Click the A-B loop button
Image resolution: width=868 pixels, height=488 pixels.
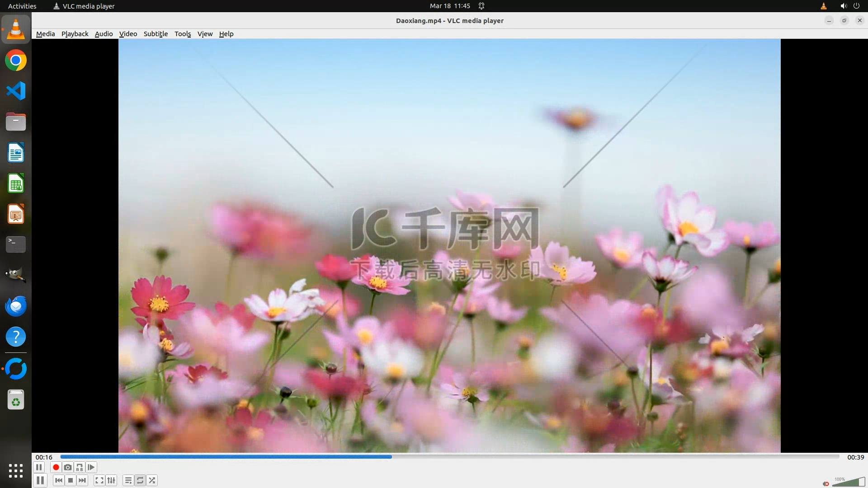point(80,467)
